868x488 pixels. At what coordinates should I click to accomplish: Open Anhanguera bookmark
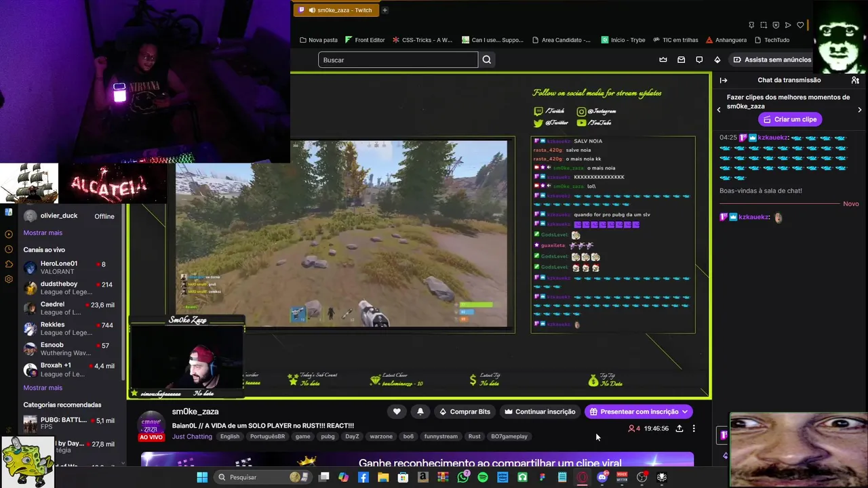[726, 40]
